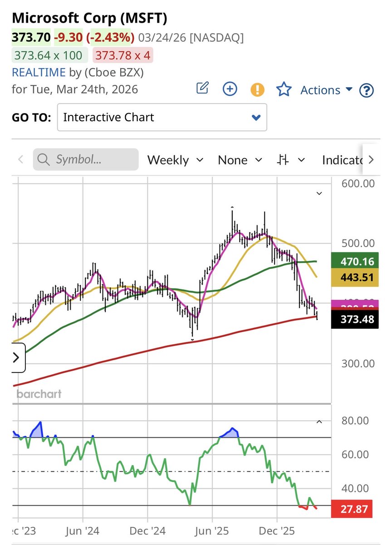Click the 373.64 x 100 bid quote
The width and height of the screenshot is (392, 545).
pyautogui.click(x=49, y=55)
